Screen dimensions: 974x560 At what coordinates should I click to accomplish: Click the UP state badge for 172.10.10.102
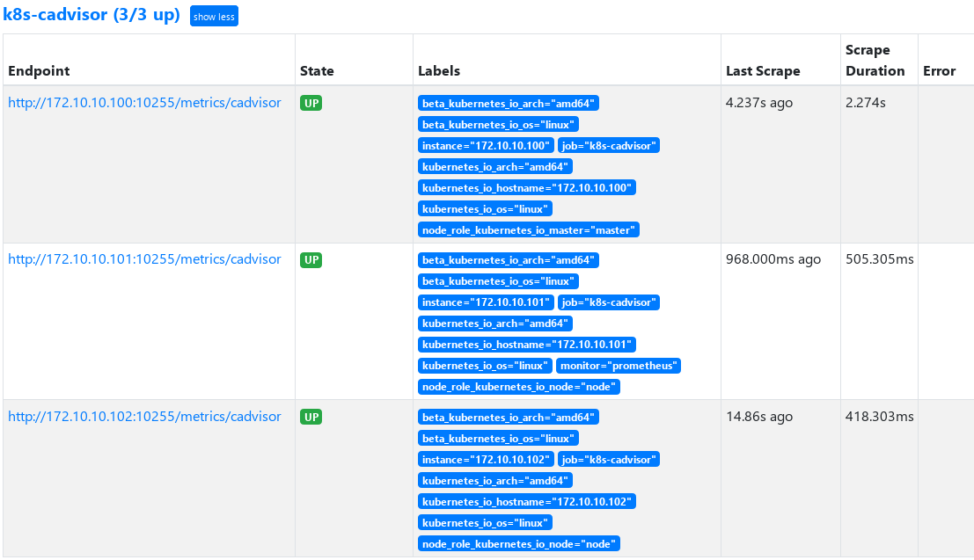point(311,417)
